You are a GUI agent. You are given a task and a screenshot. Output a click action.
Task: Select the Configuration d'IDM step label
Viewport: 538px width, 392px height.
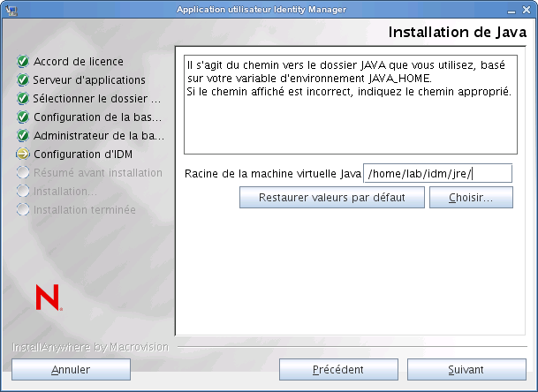point(83,154)
